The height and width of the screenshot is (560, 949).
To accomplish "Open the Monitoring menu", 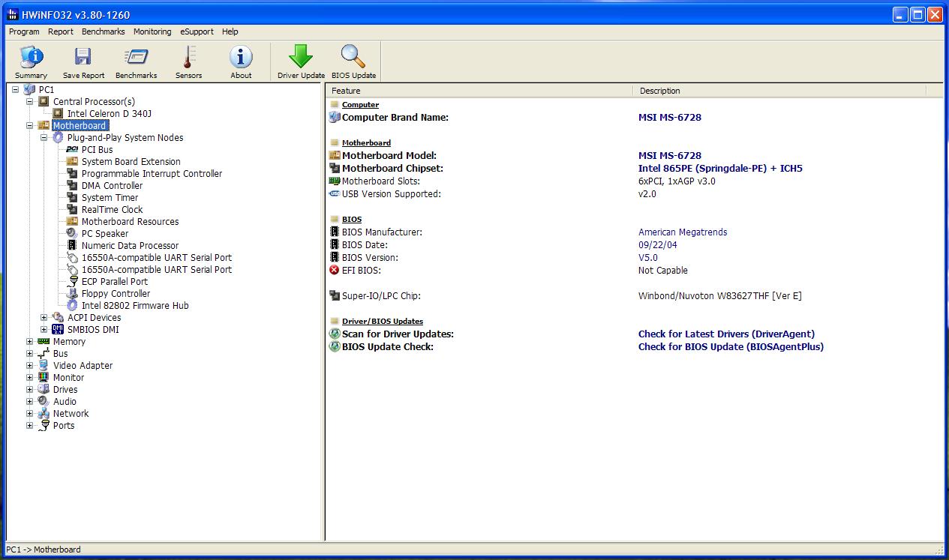I will click(152, 31).
